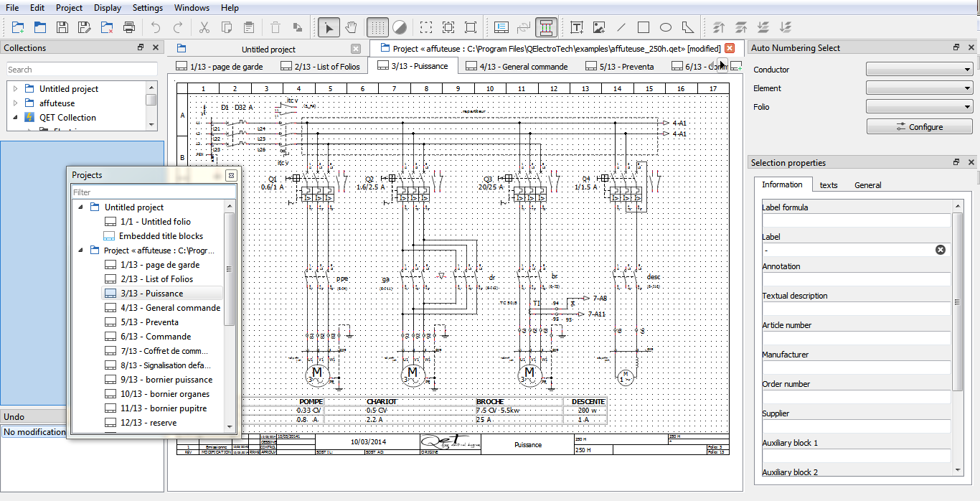Select the Polyline drawing tool

point(688,28)
